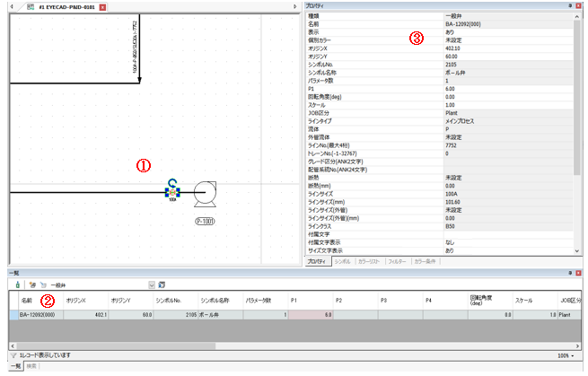The image size is (588, 376).
Task: Click the スケール column header in list
Action: coord(535,301)
